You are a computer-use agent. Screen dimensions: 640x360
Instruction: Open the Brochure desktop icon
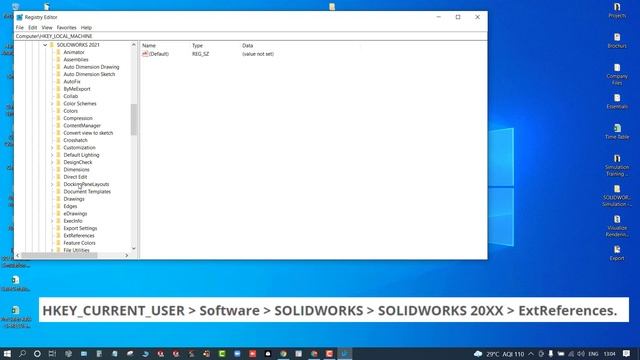[x=617, y=41]
